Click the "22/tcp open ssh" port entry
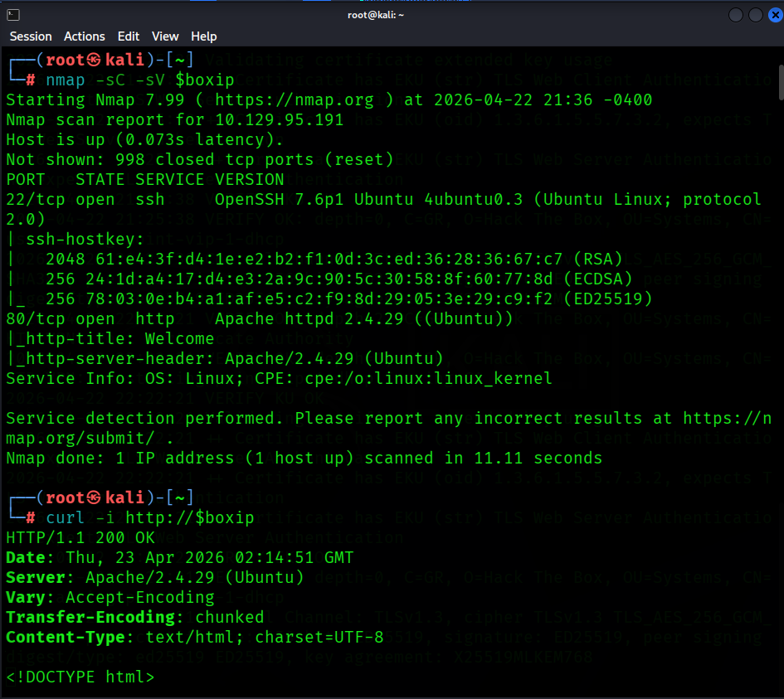Image resolution: width=784 pixels, height=699 pixels. pos(85,200)
